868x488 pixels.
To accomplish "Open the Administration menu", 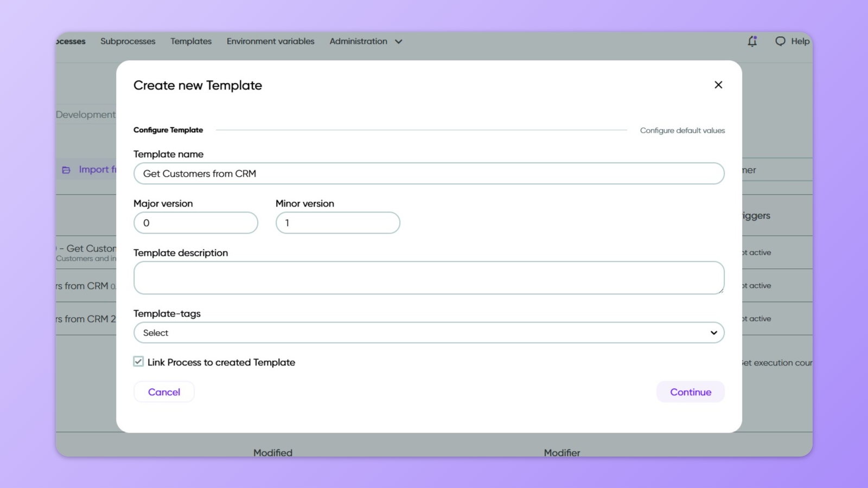I will coord(359,41).
